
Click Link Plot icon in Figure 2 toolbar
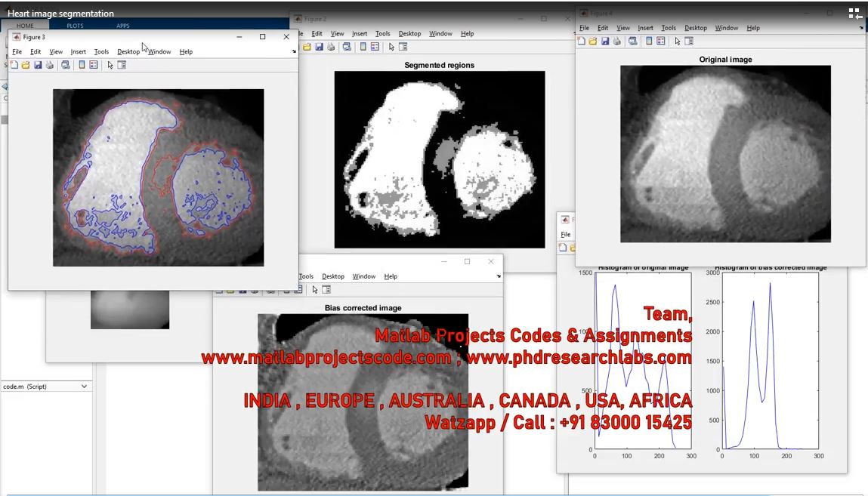click(347, 47)
